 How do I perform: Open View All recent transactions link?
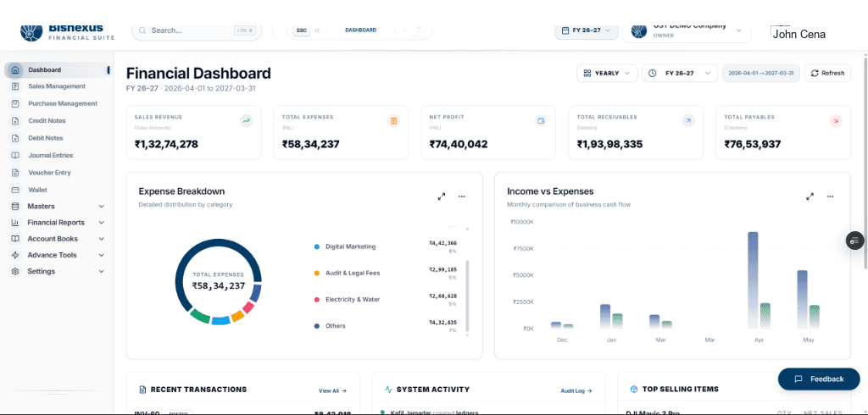coord(332,390)
